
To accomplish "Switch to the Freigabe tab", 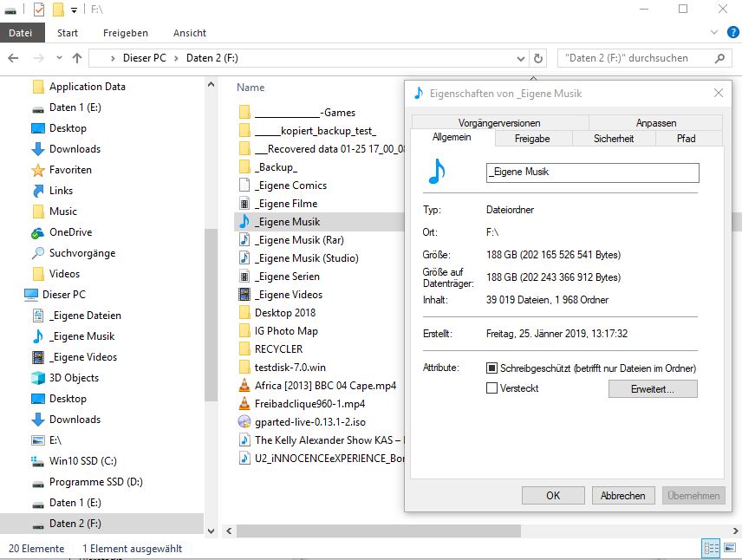I will click(532, 139).
